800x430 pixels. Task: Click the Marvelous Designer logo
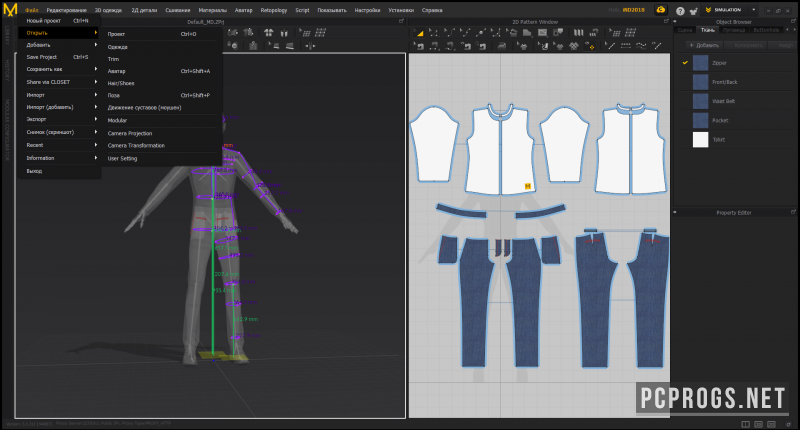tap(10, 10)
